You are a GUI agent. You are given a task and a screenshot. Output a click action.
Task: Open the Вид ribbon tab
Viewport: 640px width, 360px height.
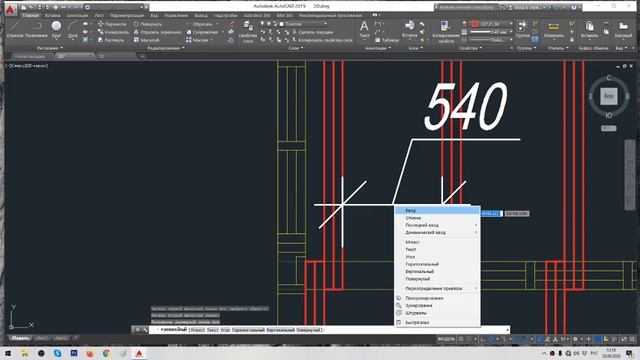pyautogui.click(x=154, y=16)
